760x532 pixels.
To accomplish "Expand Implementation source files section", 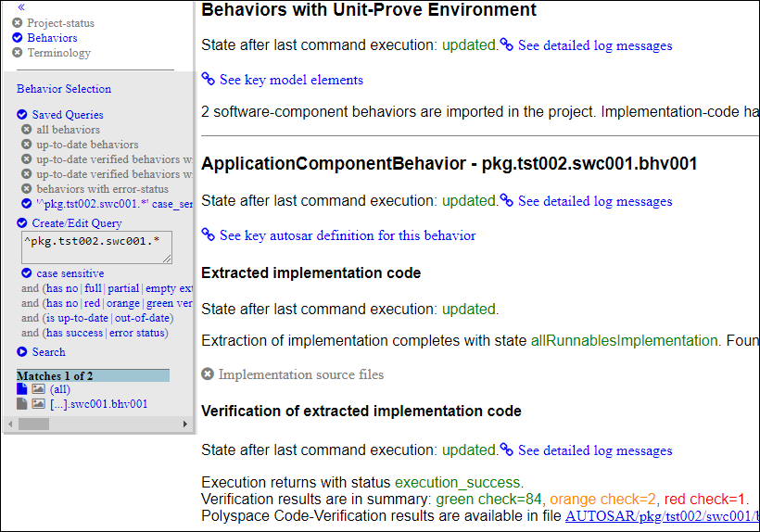I will pos(208,374).
